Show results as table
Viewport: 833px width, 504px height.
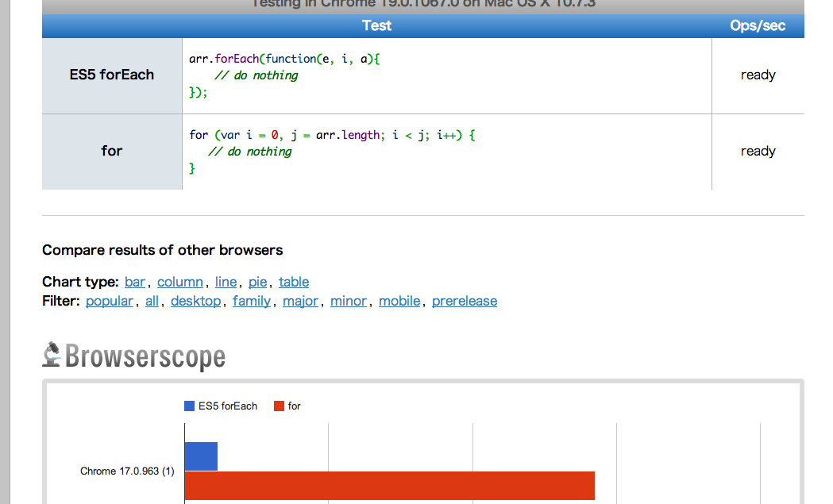294,282
